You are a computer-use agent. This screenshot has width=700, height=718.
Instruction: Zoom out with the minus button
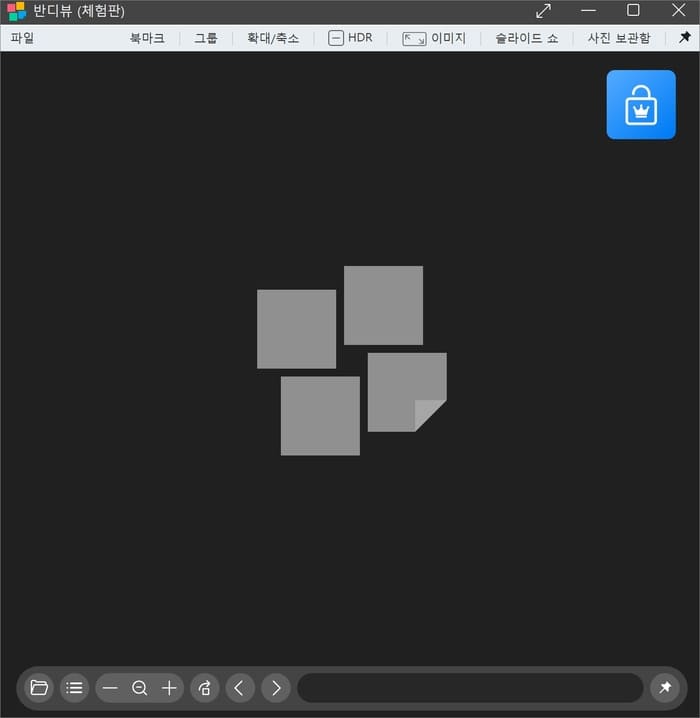pyautogui.click(x=110, y=688)
